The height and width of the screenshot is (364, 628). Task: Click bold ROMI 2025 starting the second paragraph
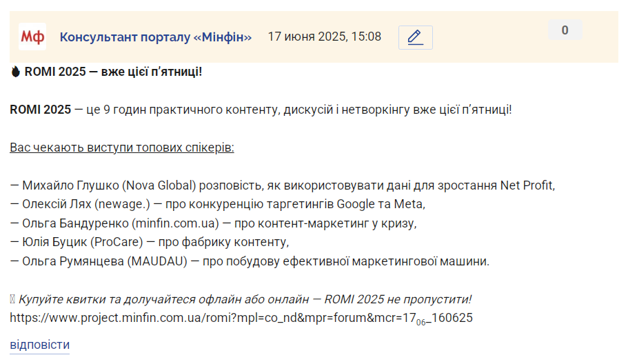pos(41,110)
